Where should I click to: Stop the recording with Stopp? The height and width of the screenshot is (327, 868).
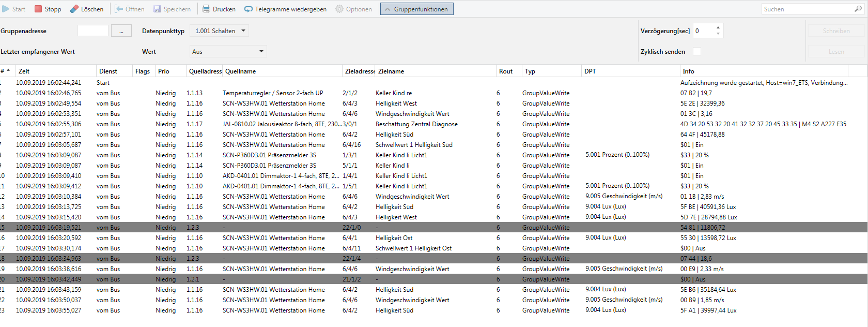[48, 9]
